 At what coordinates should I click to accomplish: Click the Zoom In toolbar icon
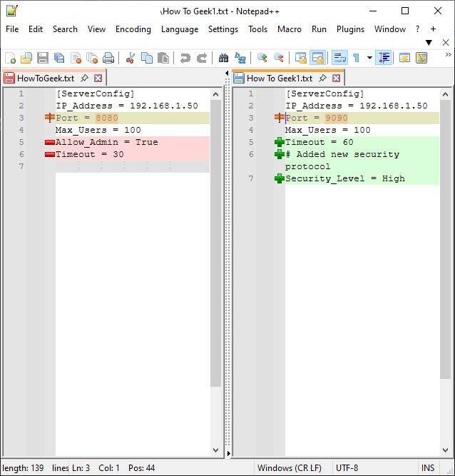[x=262, y=58]
